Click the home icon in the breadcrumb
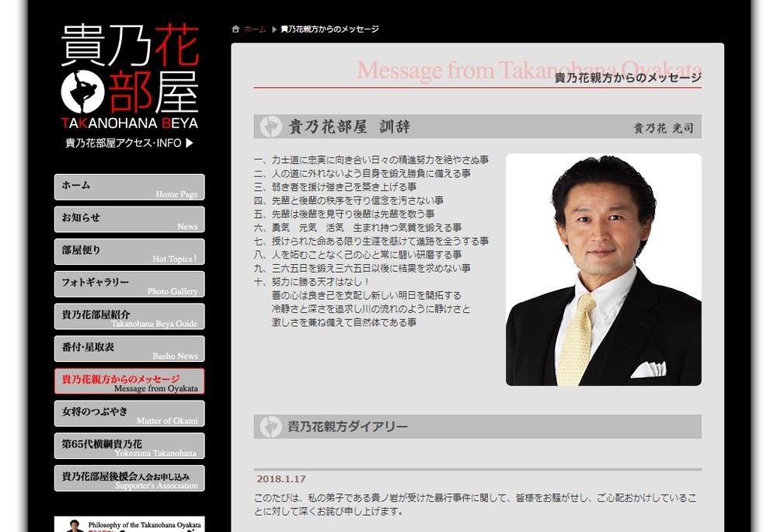Screen dimensions: 777x532 (235, 29)
